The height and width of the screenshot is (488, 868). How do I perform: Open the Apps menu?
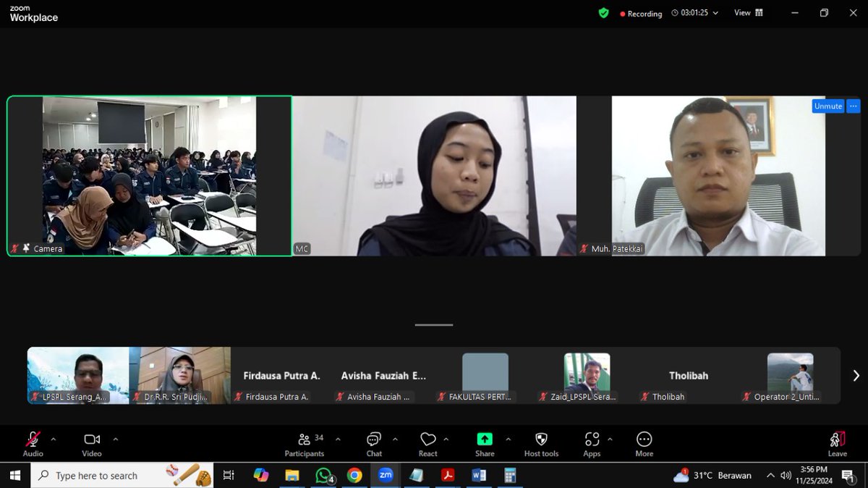point(592,444)
